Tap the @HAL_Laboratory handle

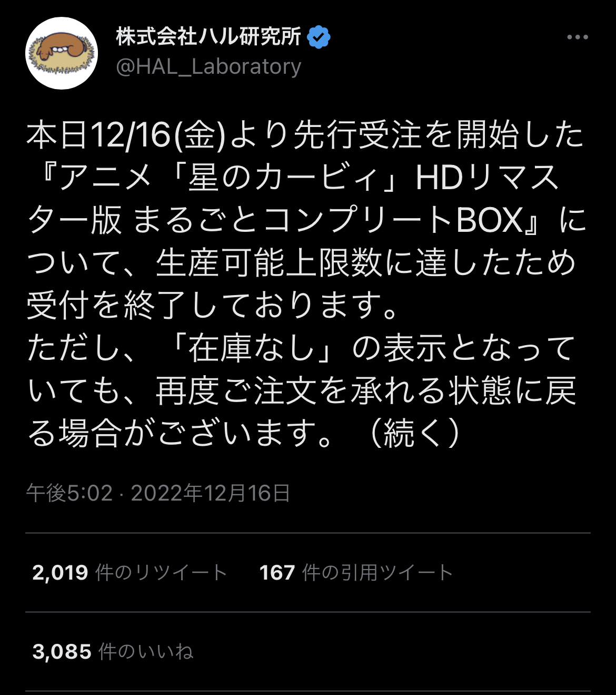(208, 67)
